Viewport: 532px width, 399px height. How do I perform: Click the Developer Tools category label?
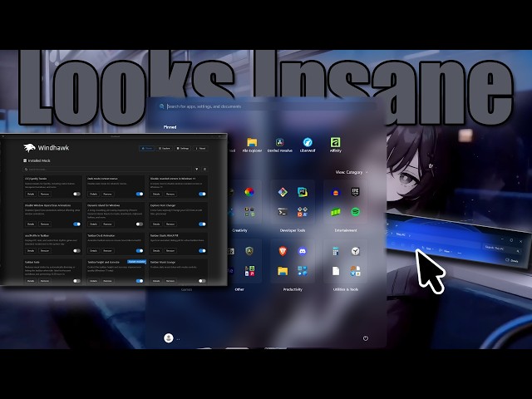pyautogui.click(x=293, y=230)
